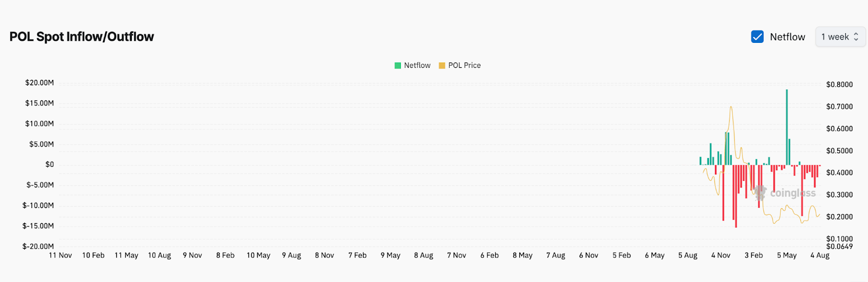Click the tallest green netflow bar
Image resolution: width=868 pixels, height=282 pixels.
coord(787,127)
